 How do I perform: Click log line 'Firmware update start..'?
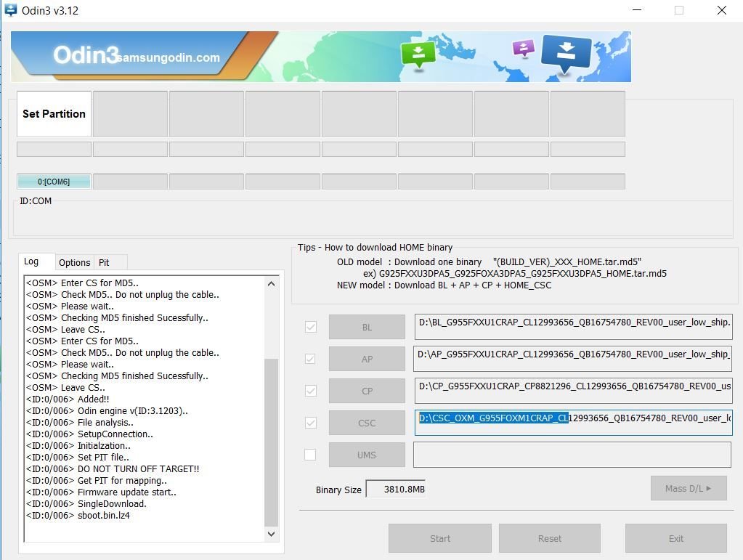pos(101,492)
